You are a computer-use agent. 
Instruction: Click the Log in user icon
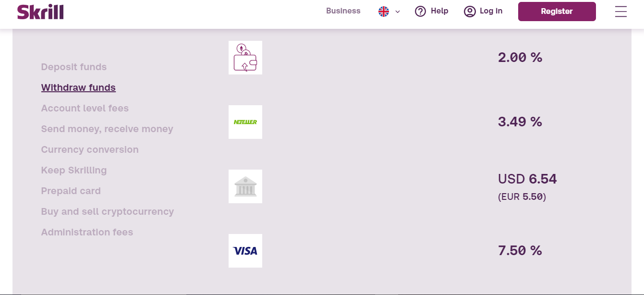pyautogui.click(x=470, y=12)
